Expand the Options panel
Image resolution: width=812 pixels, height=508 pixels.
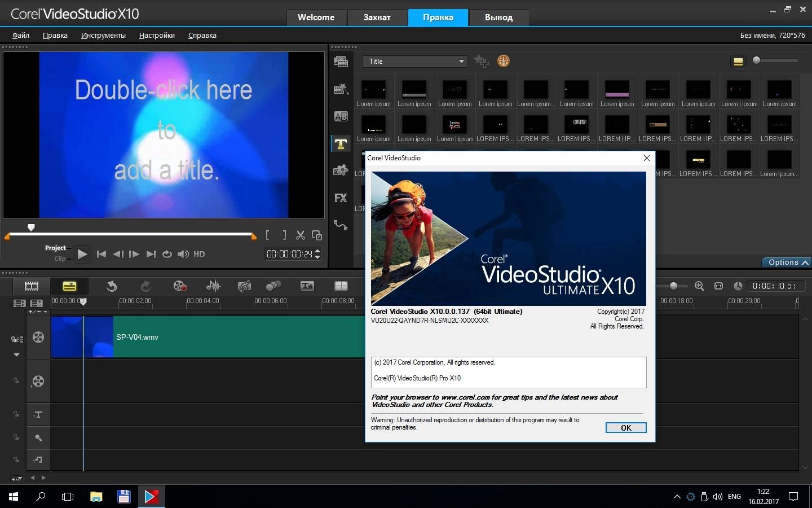(x=786, y=262)
